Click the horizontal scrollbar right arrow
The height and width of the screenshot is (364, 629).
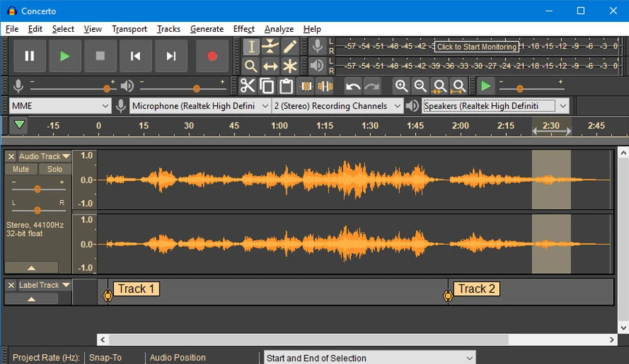pos(611,340)
